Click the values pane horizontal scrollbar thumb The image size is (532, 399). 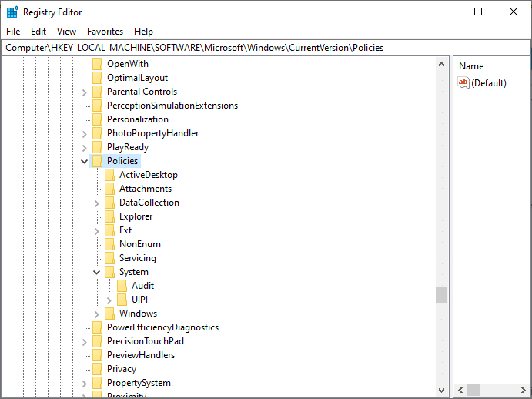pos(473,390)
